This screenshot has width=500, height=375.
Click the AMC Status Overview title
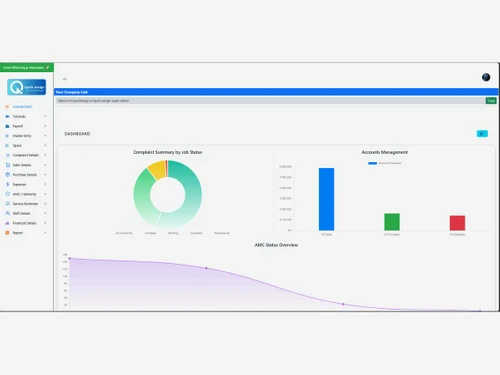[276, 245]
